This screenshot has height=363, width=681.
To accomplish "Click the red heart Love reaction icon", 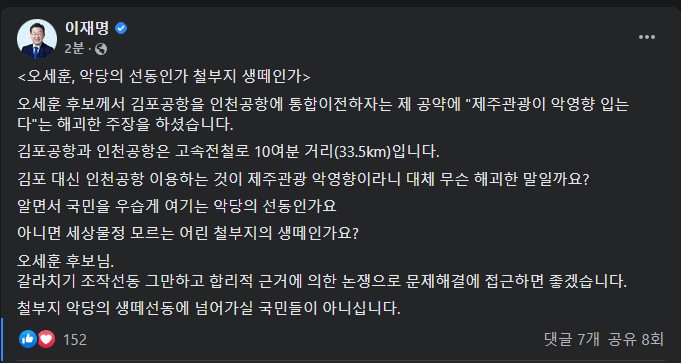I will tap(46, 339).
